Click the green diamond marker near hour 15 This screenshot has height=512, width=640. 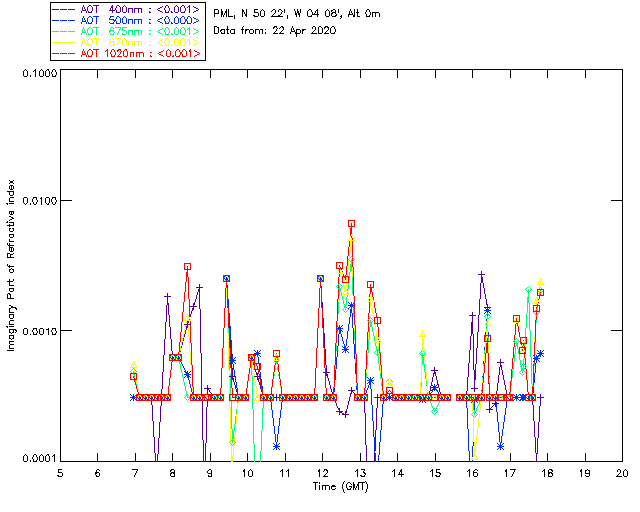tap(435, 411)
